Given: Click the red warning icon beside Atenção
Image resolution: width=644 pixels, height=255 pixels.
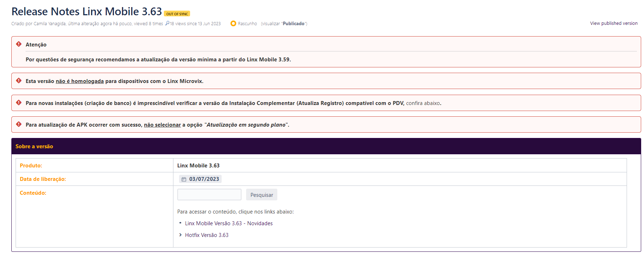Looking at the screenshot, I should point(19,44).
